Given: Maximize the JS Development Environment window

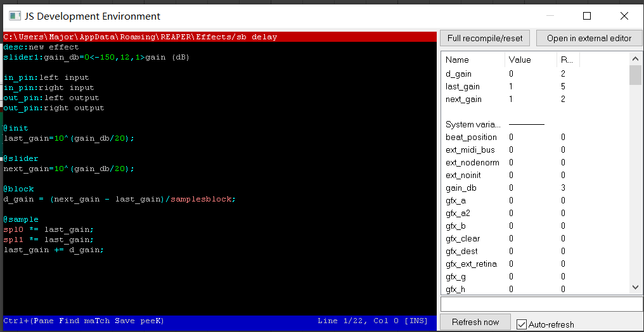Looking at the screenshot, I should (x=587, y=16).
